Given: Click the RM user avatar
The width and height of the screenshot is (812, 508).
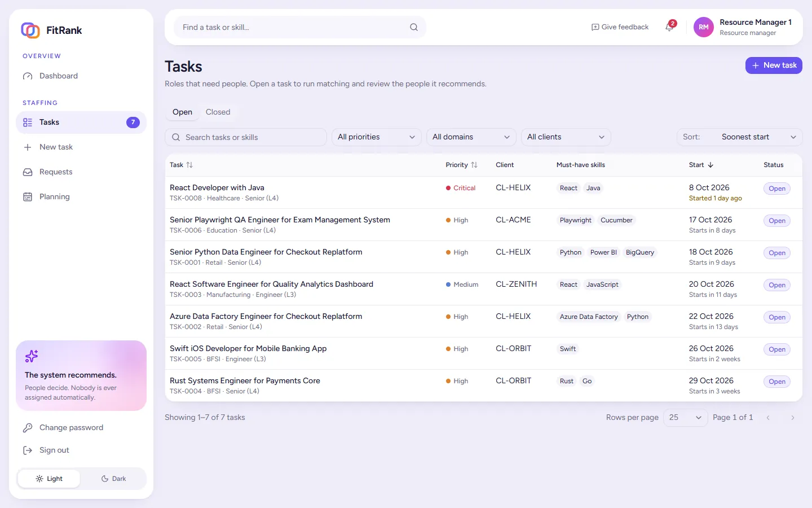Looking at the screenshot, I should click(704, 27).
